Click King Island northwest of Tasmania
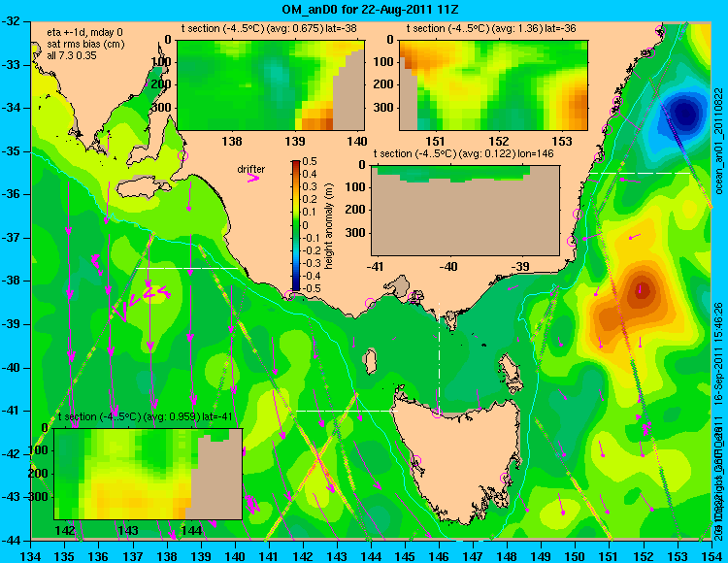 [x=370, y=362]
